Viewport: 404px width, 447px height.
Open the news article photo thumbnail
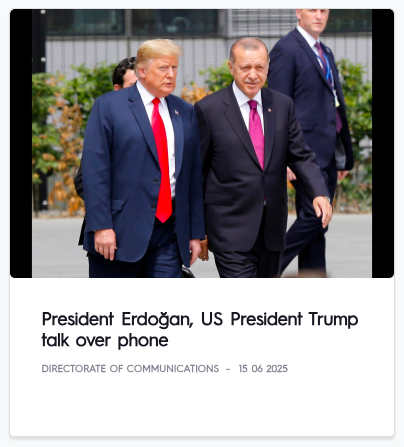[202, 143]
